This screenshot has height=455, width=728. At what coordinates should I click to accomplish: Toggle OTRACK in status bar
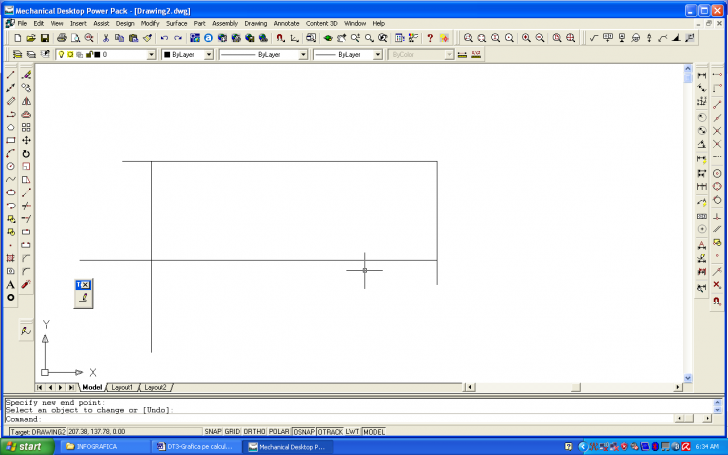tap(330, 432)
